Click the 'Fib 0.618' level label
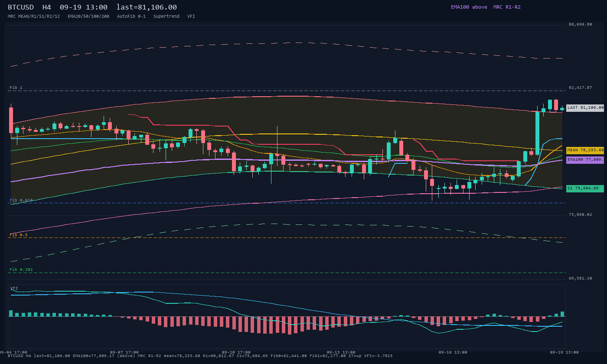The width and height of the screenshot is (607, 364). coord(21,200)
